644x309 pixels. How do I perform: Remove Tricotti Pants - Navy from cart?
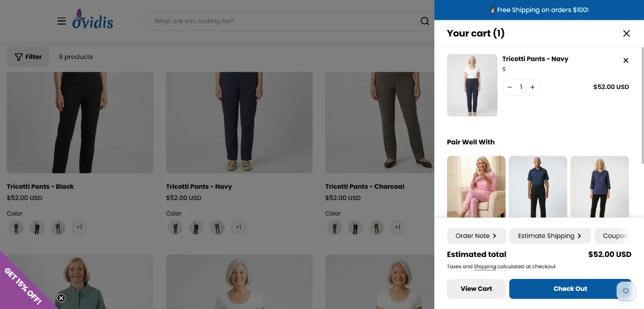pos(626,60)
